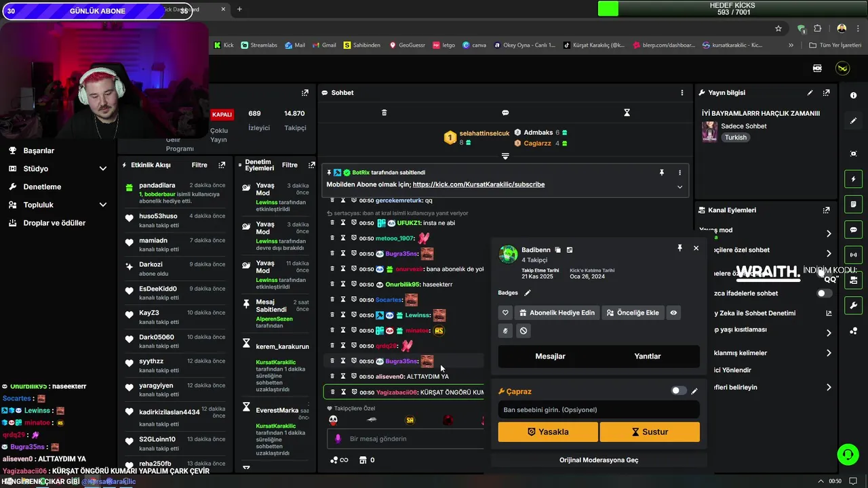The height and width of the screenshot is (488, 868).
Task: Collapse the pinned message with chevron
Action: pyautogui.click(x=679, y=187)
